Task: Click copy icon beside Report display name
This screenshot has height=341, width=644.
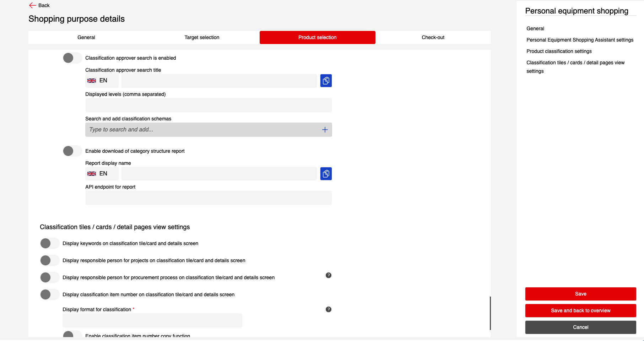Action: tap(326, 174)
